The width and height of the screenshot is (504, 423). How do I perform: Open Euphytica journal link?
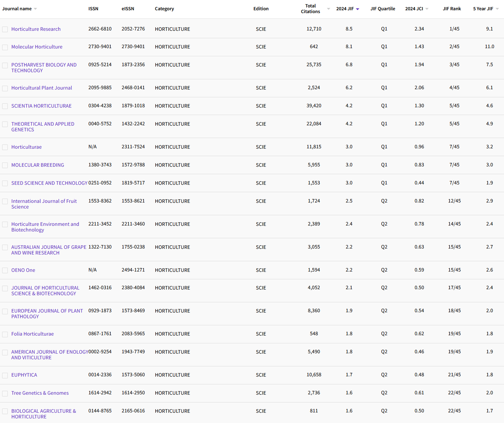point(24,375)
